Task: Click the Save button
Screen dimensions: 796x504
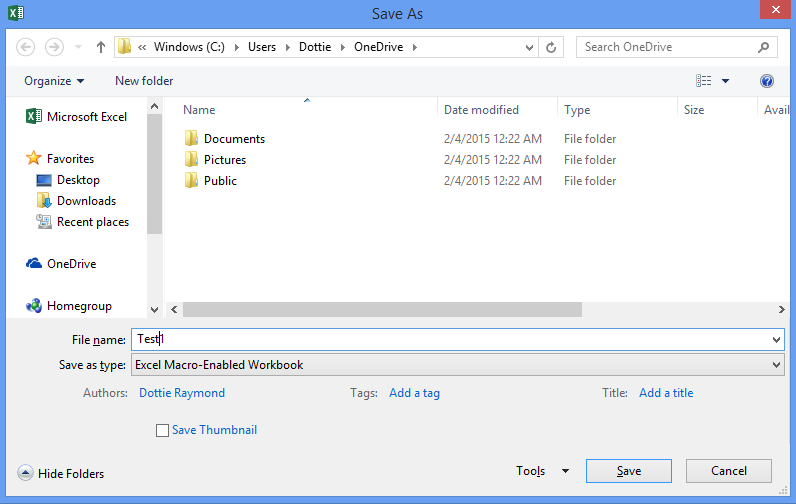Action: pyautogui.click(x=628, y=471)
